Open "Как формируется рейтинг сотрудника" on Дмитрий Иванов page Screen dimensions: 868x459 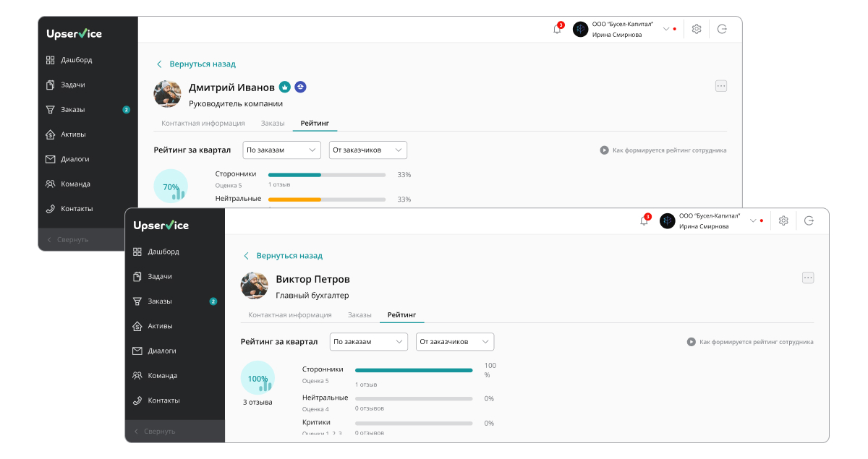click(663, 150)
